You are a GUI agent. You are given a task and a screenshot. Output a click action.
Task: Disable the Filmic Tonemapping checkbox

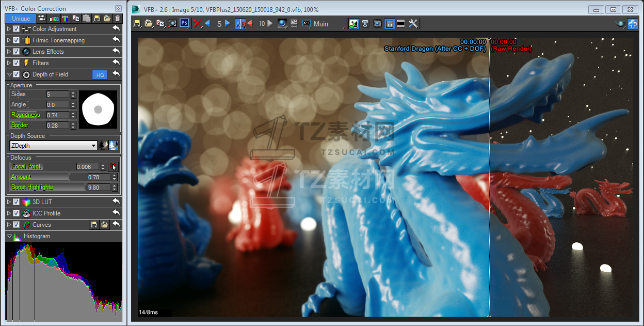17,40
